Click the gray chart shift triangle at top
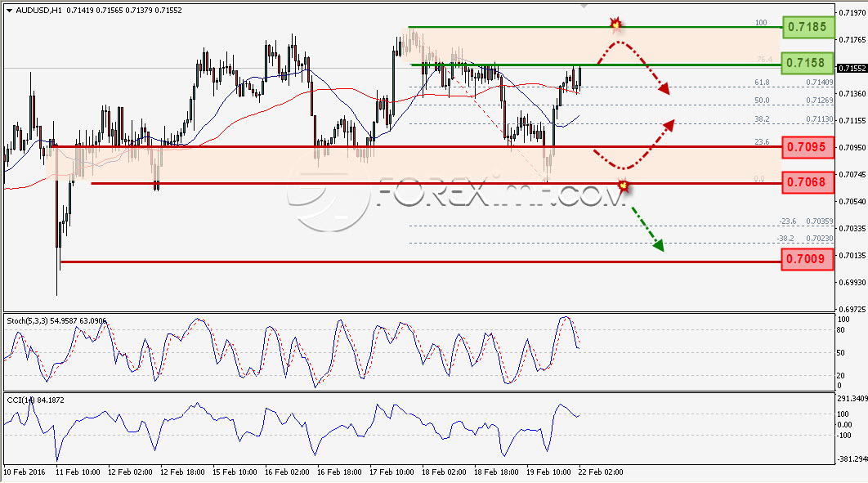The height and width of the screenshot is (483, 868). [583, 6]
